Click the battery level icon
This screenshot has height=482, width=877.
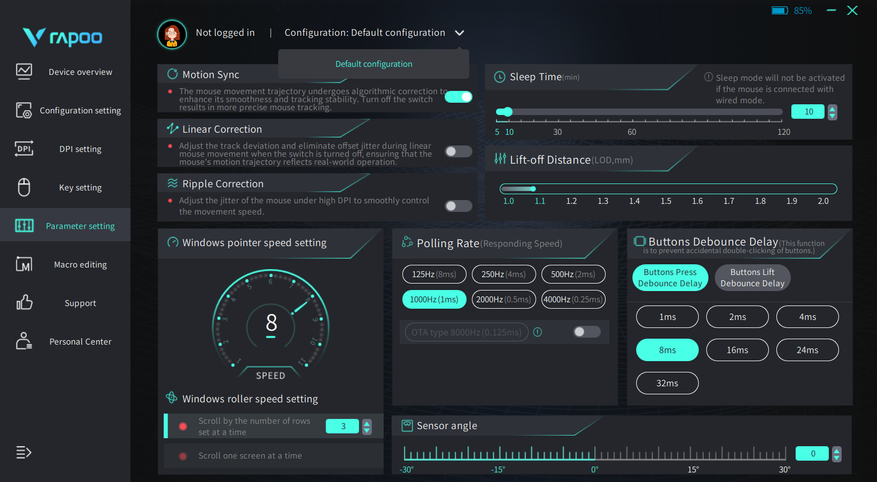[780, 11]
